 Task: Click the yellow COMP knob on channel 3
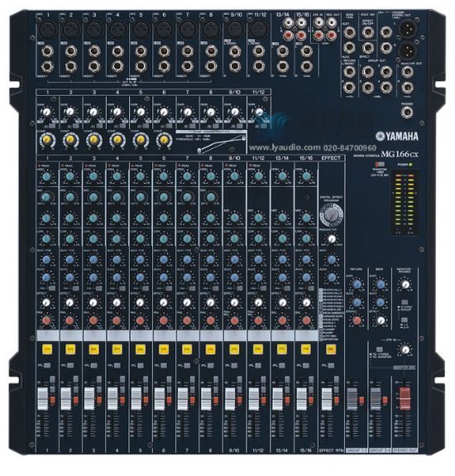93,140
